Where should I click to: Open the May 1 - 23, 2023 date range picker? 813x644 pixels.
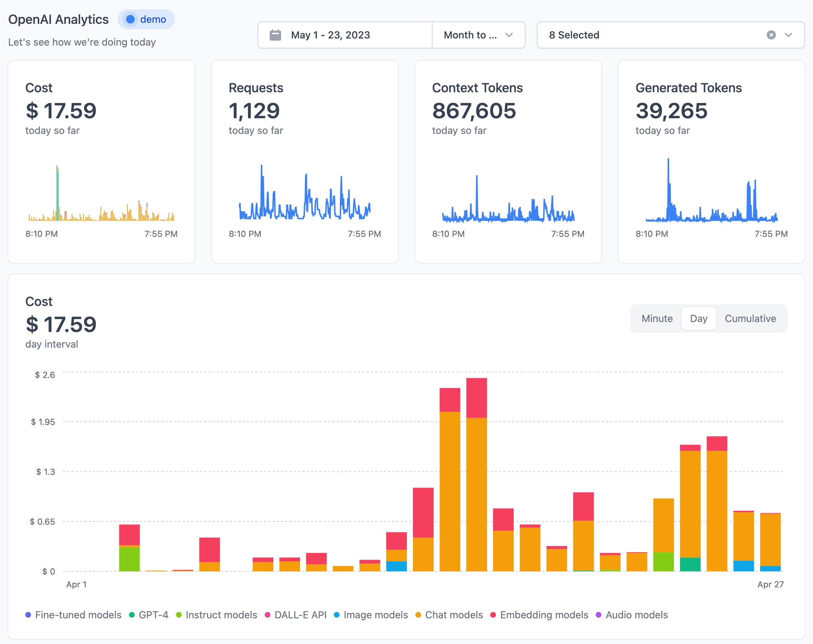pos(345,35)
